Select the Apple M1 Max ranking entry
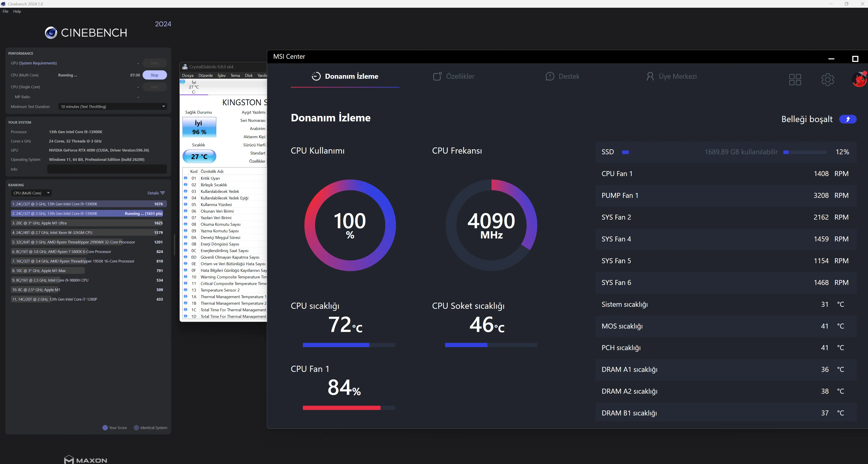The height and width of the screenshot is (464, 868). pos(89,271)
